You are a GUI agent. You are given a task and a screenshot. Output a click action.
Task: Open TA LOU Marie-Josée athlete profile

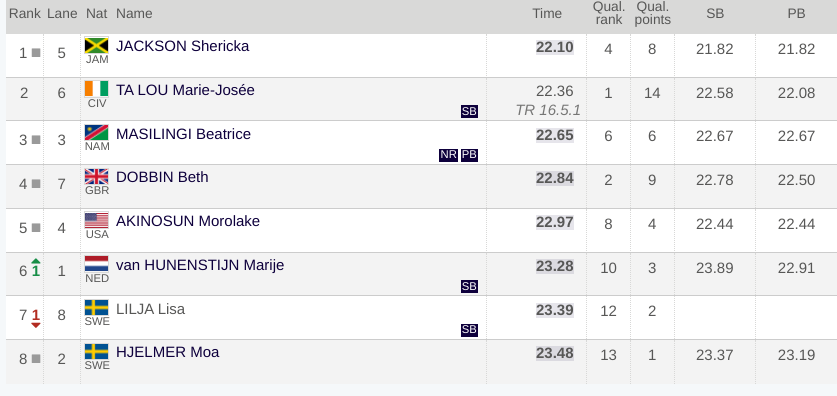point(185,90)
